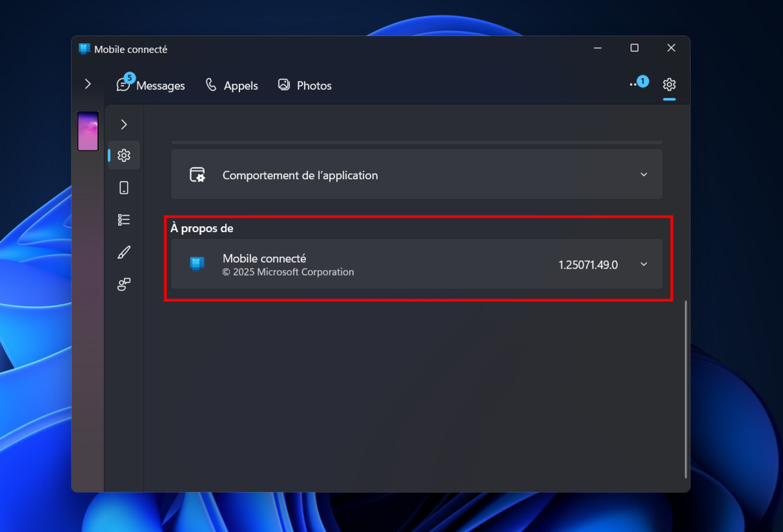Open the more options ellipsis with notification badge

pos(638,83)
